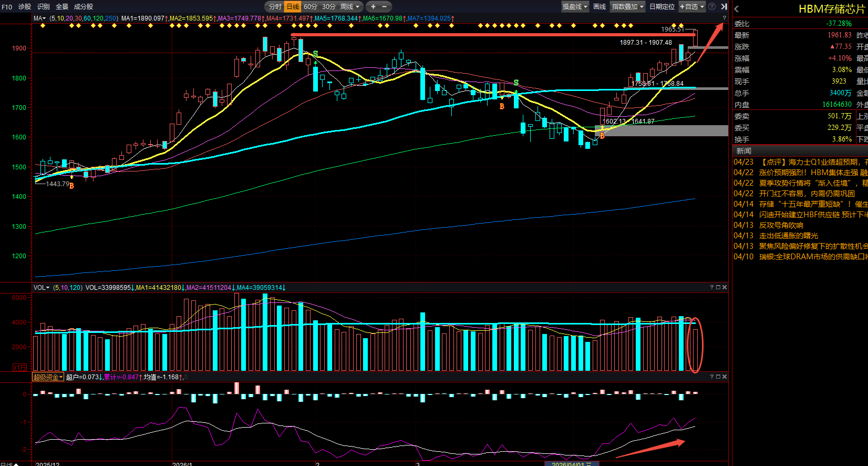Open the 操盘线 dropdown

[x=575, y=7]
